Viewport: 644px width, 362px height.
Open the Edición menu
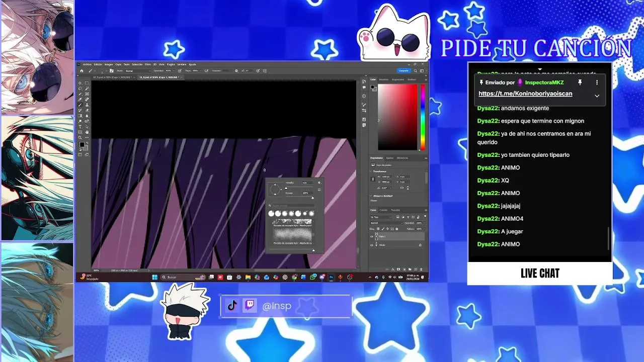click(x=98, y=64)
